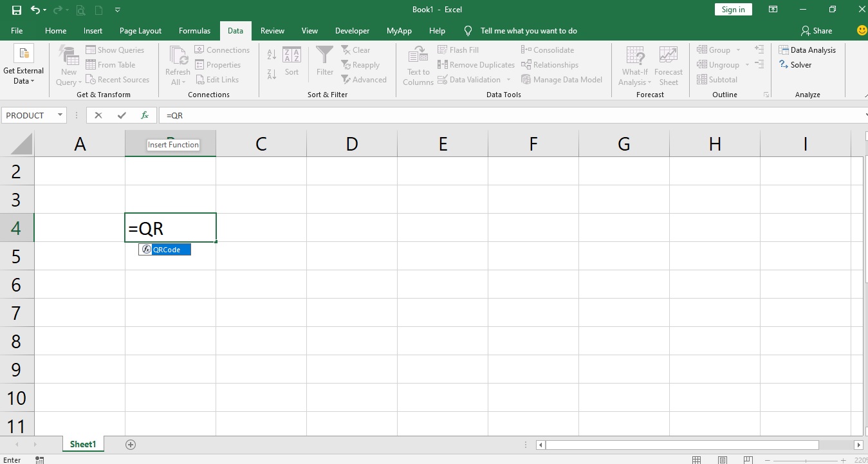
Task: Switch to the Developer tab
Action: pyautogui.click(x=352, y=30)
